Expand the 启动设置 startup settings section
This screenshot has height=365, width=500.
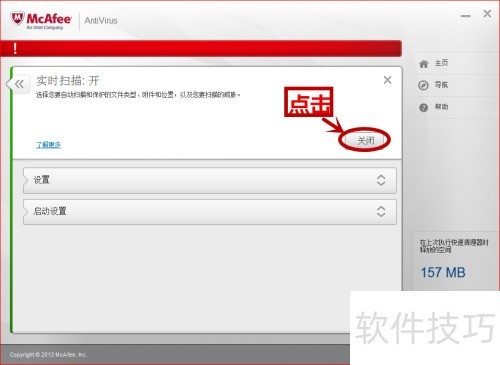210,212
